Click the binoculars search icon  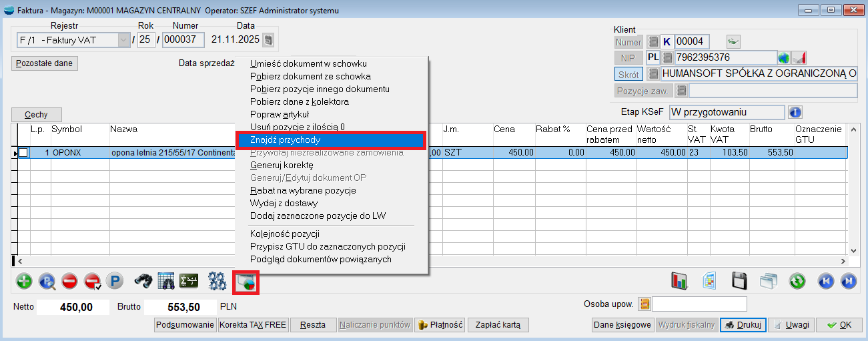pyautogui.click(x=143, y=281)
